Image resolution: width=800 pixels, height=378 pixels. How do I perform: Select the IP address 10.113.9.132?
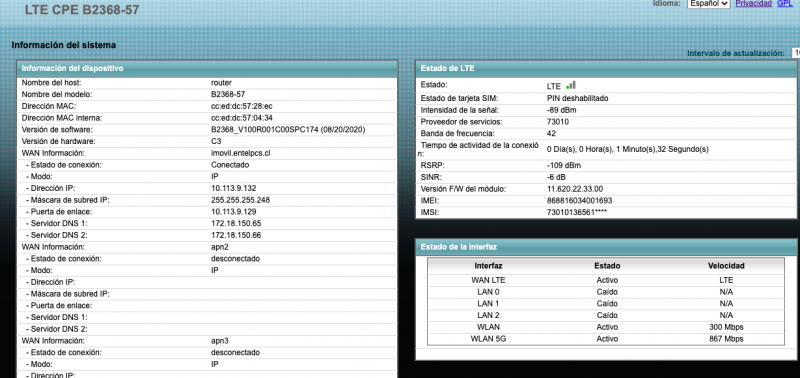(x=234, y=188)
